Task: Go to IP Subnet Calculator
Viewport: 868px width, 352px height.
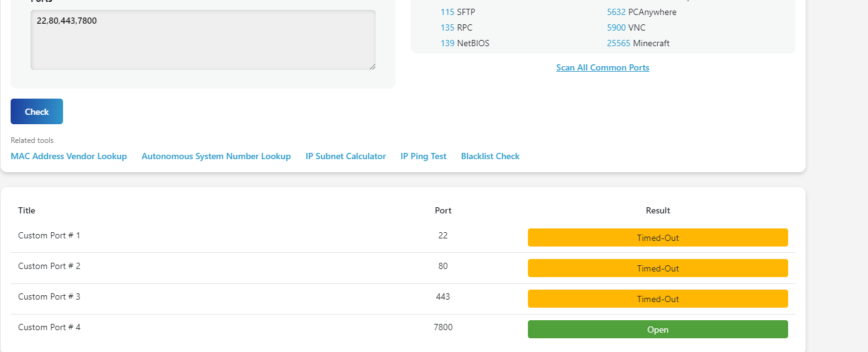Action: 346,156
